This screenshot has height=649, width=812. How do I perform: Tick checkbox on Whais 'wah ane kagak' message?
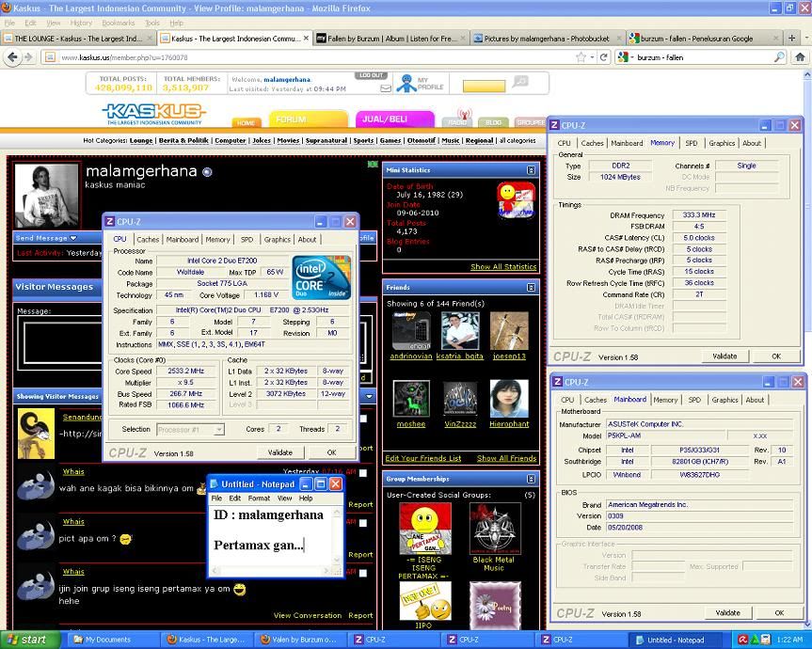click(363, 472)
